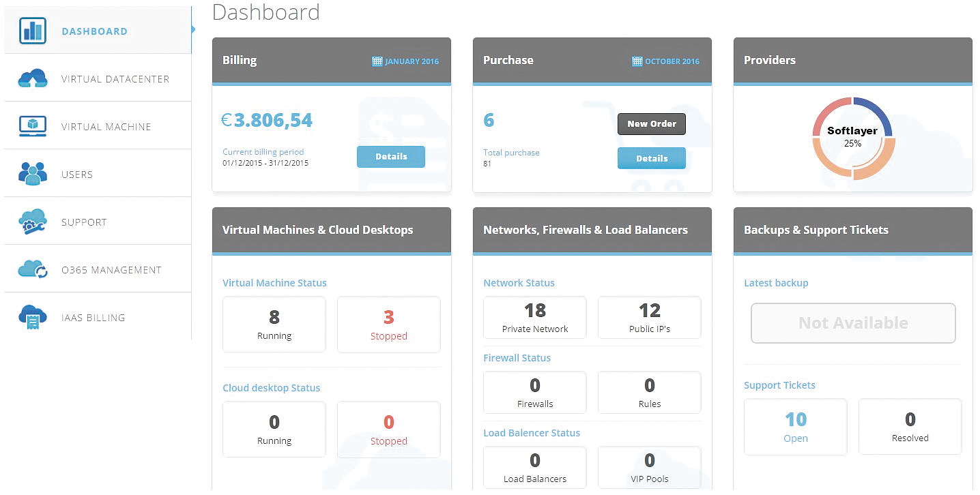The height and width of the screenshot is (495, 980).
Task: Click the 0 Resolved support tickets tile
Action: click(910, 427)
